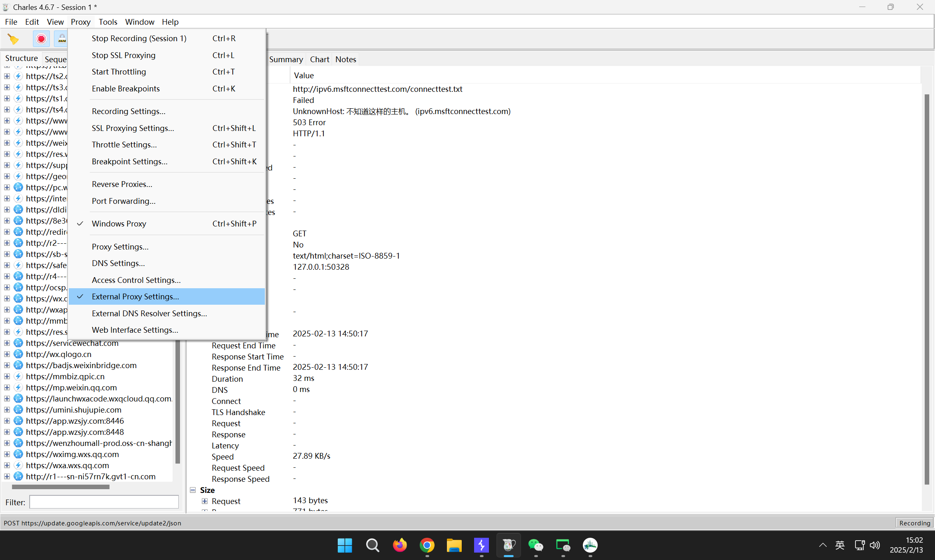Screen dimensions: 935x560
Task: Choose Enable Breakpoints in Proxy menu
Action: 126,89
